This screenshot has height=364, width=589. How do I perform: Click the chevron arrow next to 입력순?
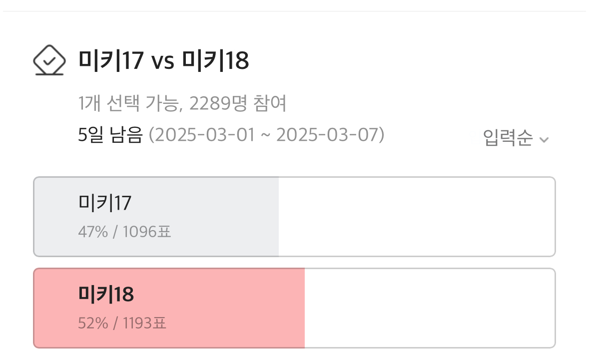pyautogui.click(x=544, y=139)
